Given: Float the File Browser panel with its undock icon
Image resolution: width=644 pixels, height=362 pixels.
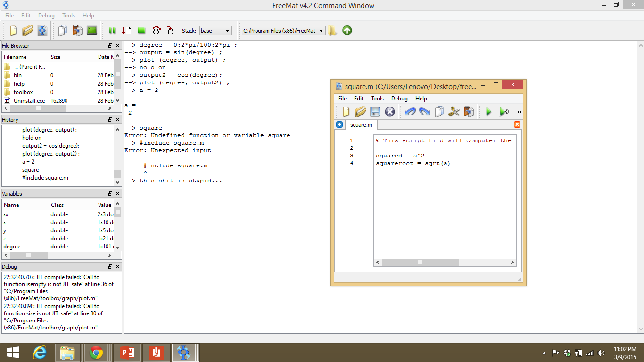Looking at the screenshot, I should (110, 46).
